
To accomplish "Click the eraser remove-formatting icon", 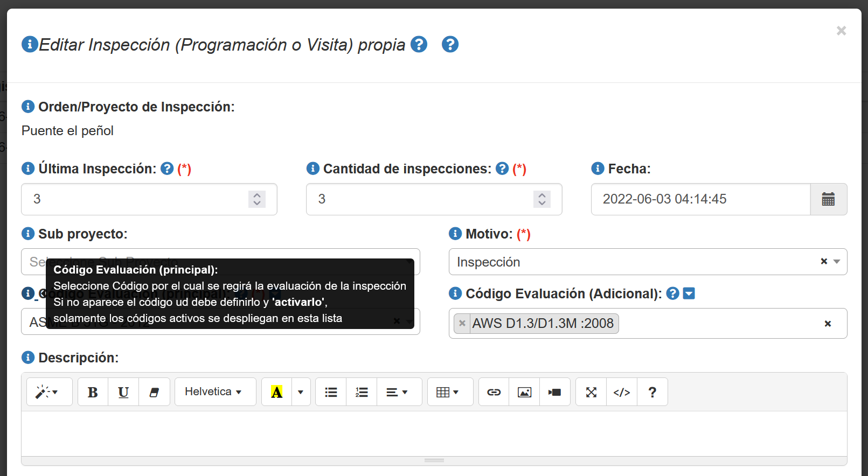I will (154, 392).
